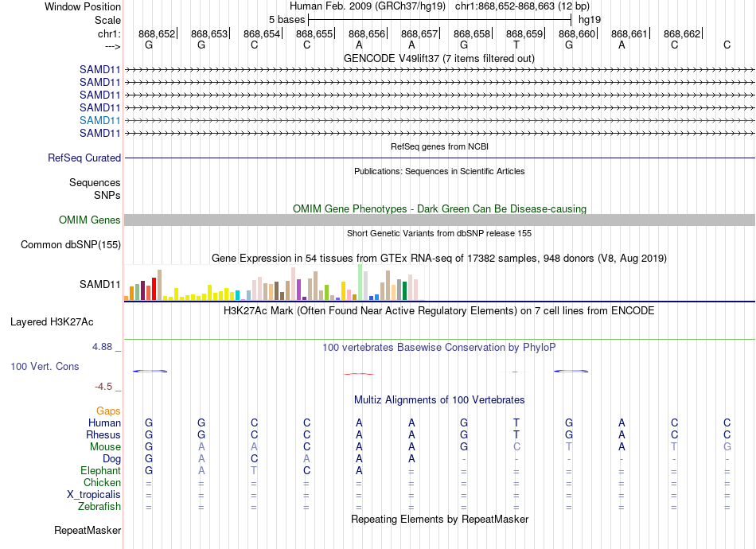Click the 100 Vert. Cons track label

click(45, 366)
